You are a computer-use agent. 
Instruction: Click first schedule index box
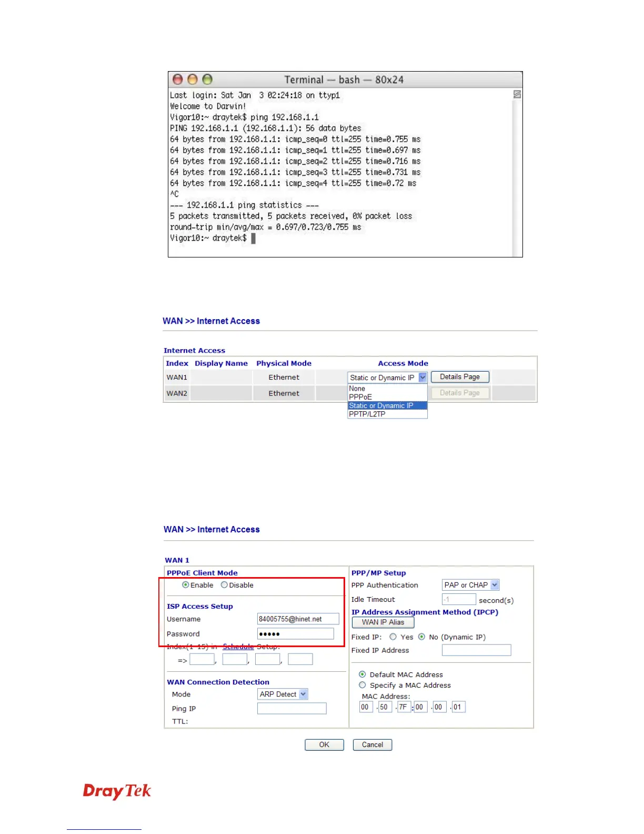click(202, 659)
